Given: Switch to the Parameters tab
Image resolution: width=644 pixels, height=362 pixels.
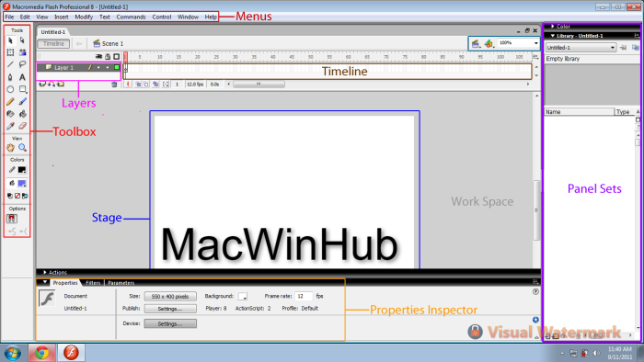Looking at the screenshot, I should [x=121, y=283].
